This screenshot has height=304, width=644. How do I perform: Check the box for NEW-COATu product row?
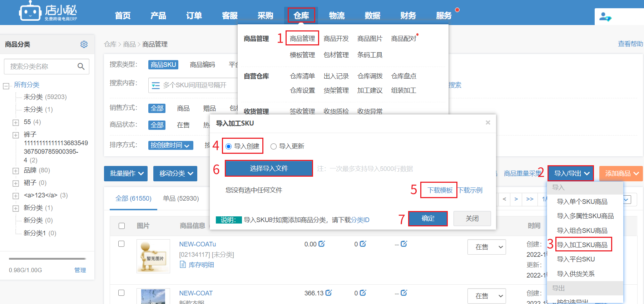click(122, 244)
